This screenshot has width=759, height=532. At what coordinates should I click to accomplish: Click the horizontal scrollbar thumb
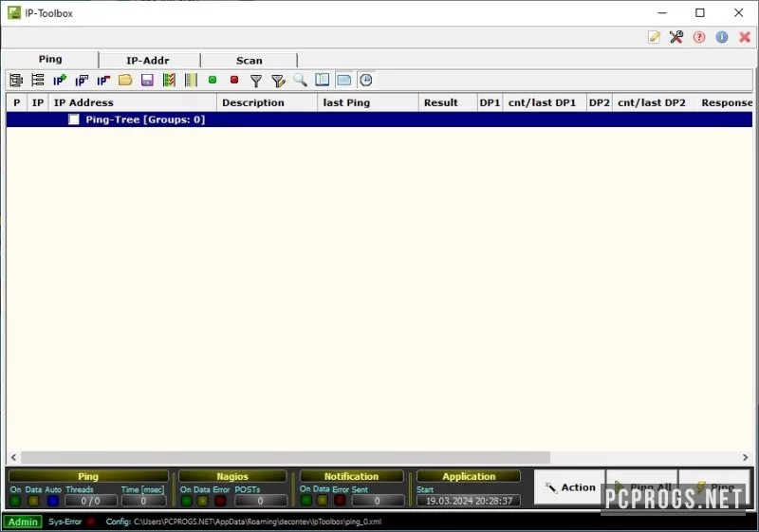click(286, 457)
